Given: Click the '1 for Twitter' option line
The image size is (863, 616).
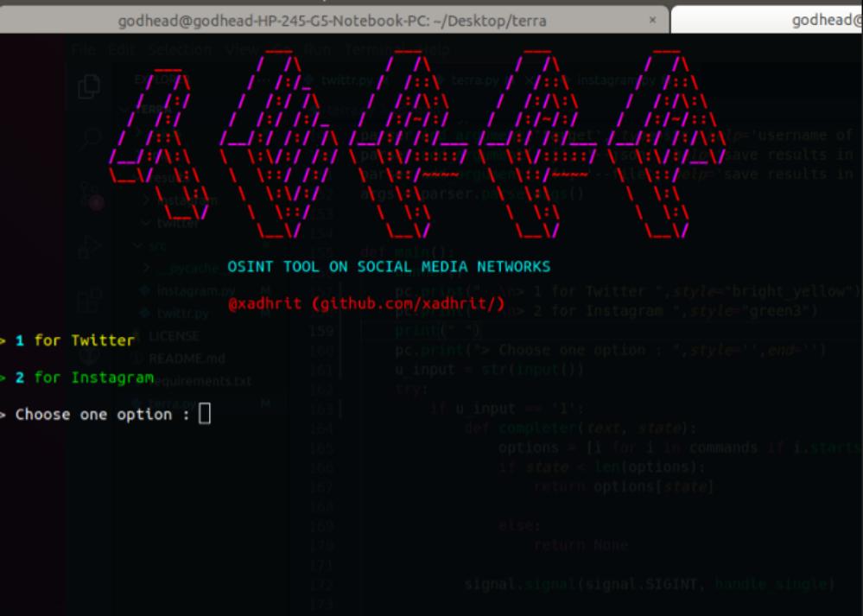Looking at the screenshot, I should click(x=73, y=340).
